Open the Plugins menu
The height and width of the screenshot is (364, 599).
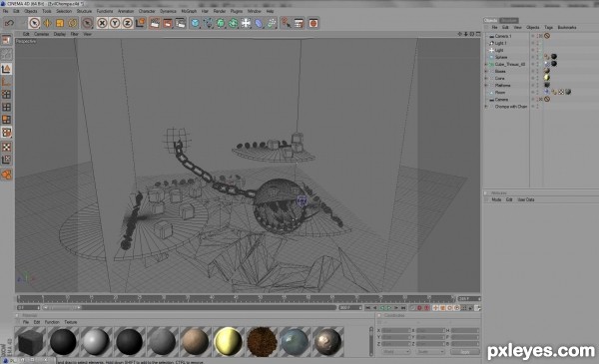tap(237, 11)
